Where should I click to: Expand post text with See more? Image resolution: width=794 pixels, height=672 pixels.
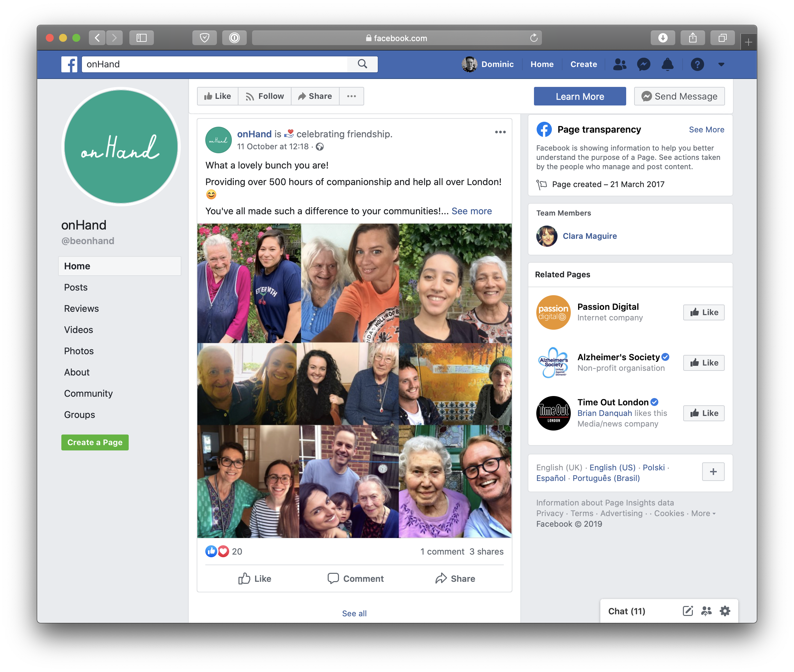[471, 211]
